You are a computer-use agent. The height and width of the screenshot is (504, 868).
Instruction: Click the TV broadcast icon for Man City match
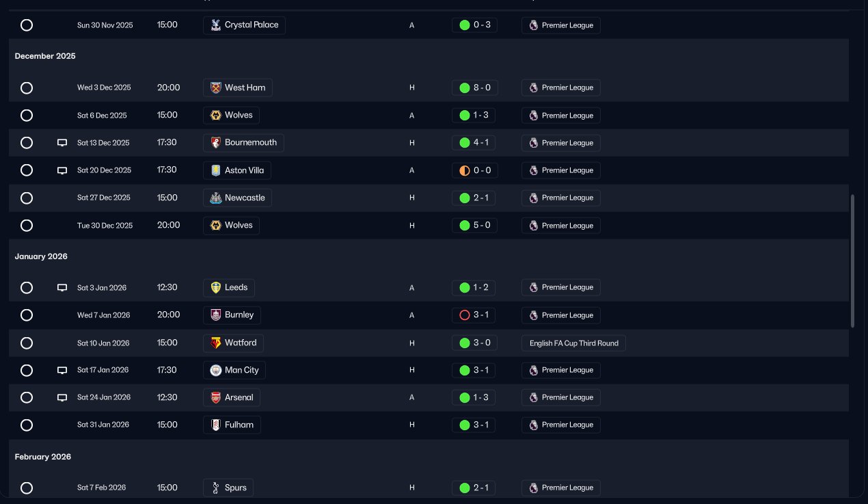pos(62,371)
